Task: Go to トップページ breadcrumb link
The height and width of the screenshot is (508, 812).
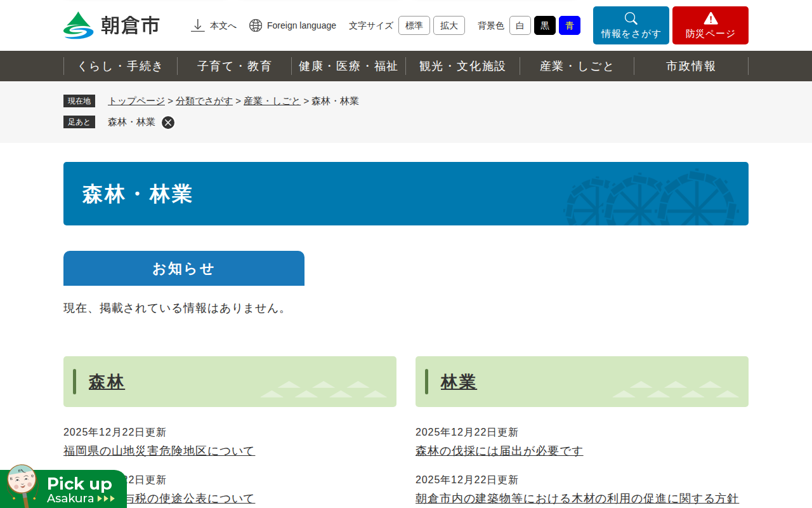Action: [x=136, y=101]
